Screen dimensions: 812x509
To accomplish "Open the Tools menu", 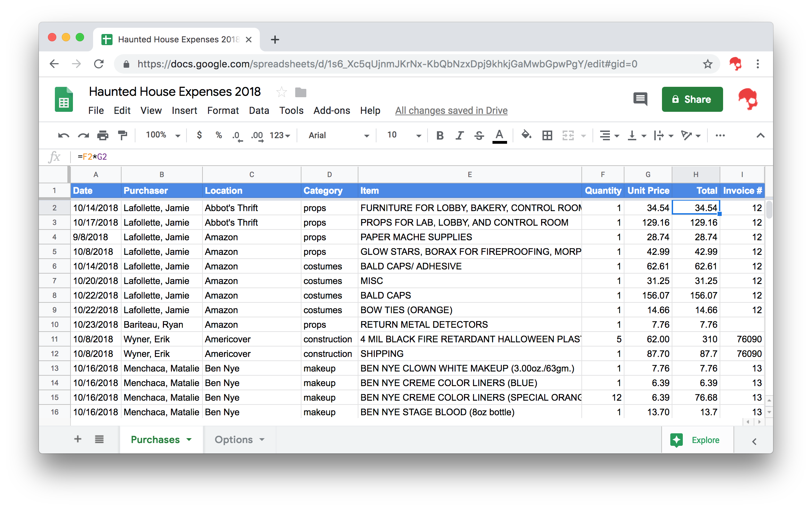I will click(291, 110).
